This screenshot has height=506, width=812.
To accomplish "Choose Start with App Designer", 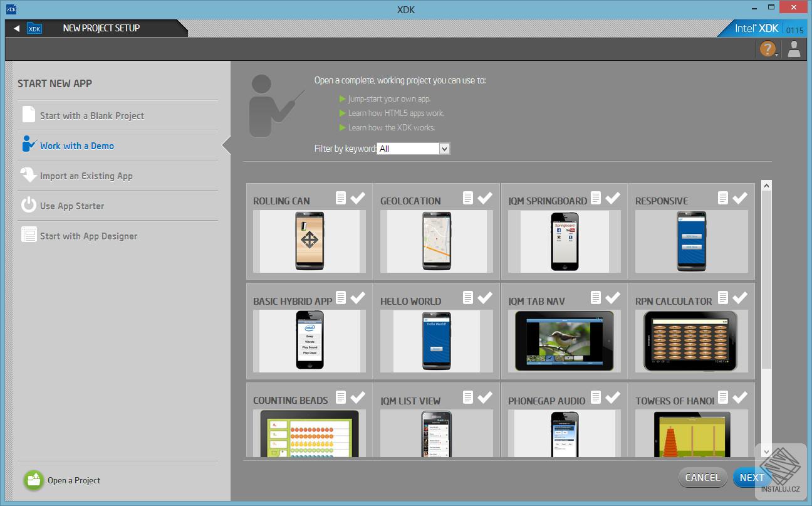I will pos(88,236).
